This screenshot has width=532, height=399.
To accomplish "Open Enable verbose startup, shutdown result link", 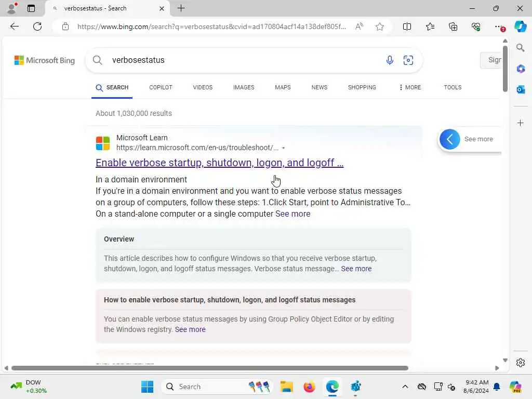I will 220,163.
